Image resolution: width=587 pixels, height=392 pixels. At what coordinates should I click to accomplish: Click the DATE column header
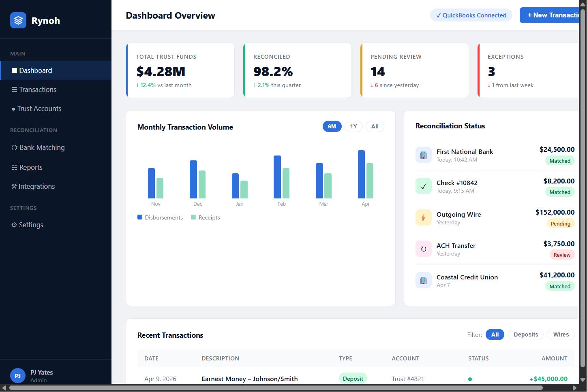coord(151,358)
